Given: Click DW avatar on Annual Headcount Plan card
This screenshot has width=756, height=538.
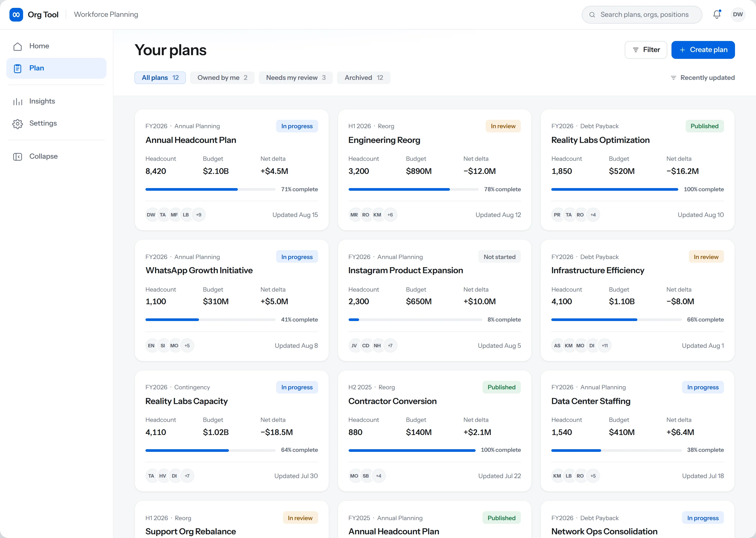Looking at the screenshot, I should pos(151,215).
